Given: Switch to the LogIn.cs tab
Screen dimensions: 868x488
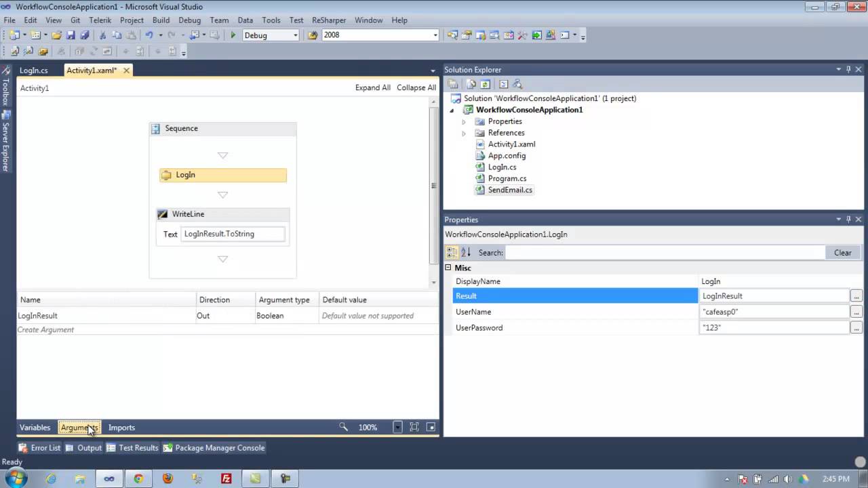Looking at the screenshot, I should [x=34, y=70].
